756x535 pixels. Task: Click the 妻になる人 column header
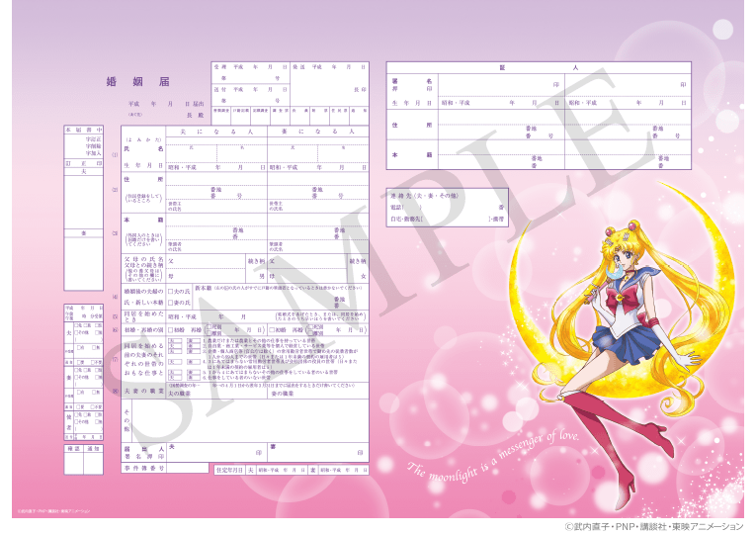pos(317,132)
